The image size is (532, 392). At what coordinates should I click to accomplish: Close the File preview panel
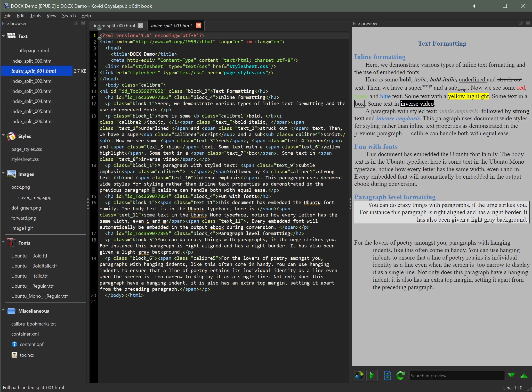click(528, 23)
